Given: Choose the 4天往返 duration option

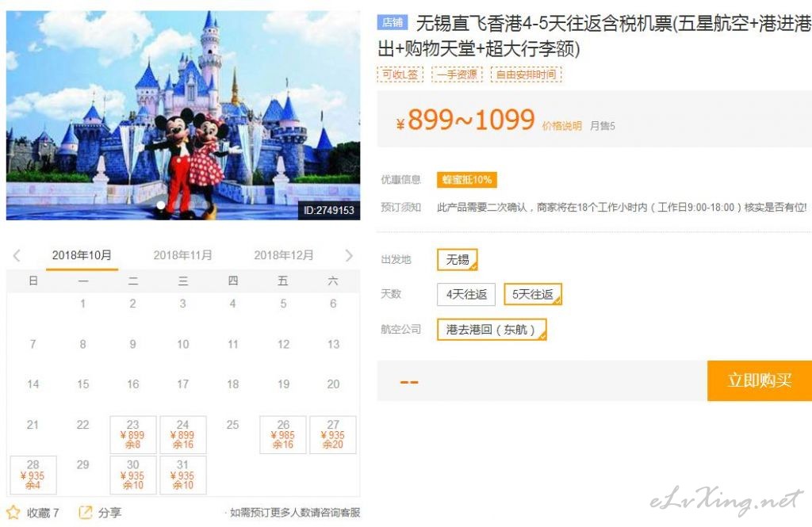Looking at the screenshot, I should click(466, 295).
